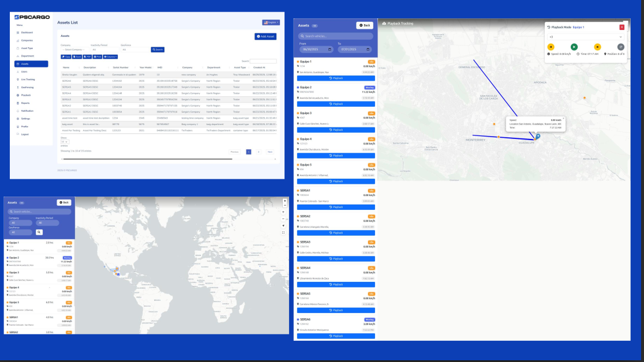Close the Playback Mode panel with red X
This screenshot has height=362, width=644.
click(x=621, y=27)
